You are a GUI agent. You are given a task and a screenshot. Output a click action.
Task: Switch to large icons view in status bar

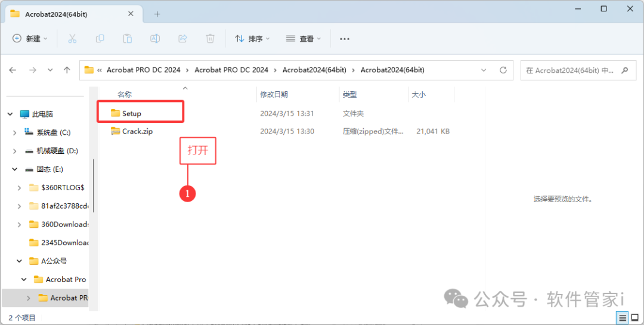[x=635, y=318]
